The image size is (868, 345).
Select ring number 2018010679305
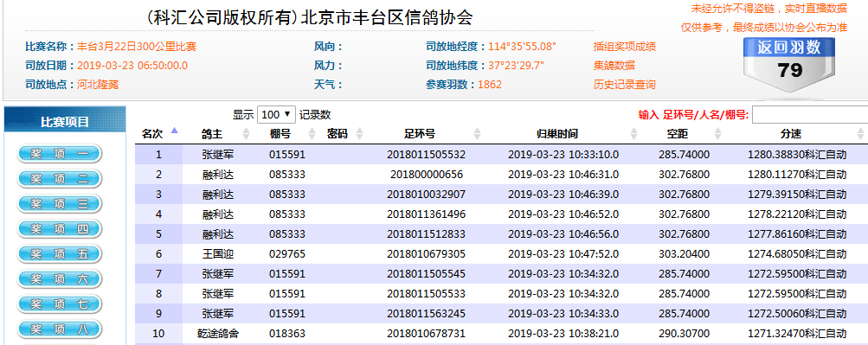(427, 254)
